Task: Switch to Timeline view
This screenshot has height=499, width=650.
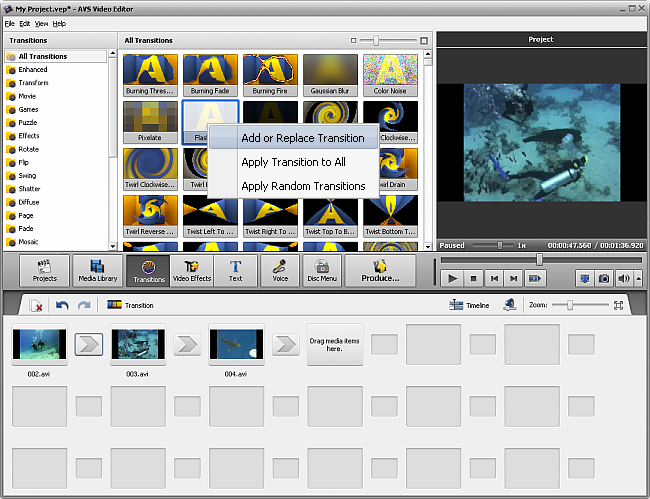Action: pos(469,305)
